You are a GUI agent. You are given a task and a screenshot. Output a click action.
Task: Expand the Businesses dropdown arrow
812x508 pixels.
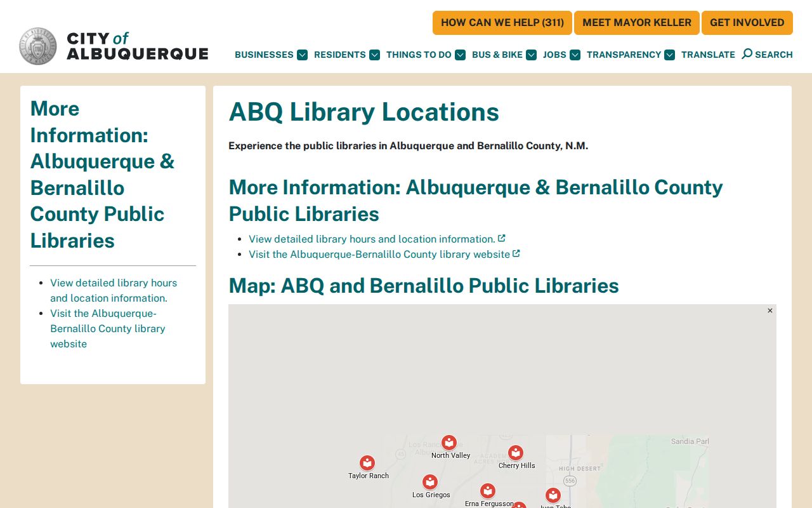pyautogui.click(x=303, y=55)
